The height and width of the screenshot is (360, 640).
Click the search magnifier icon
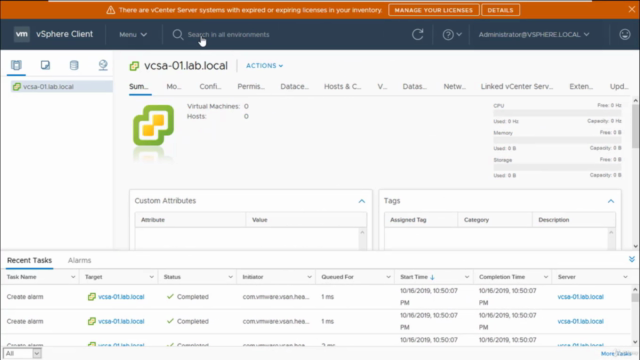click(x=178, y=35)
